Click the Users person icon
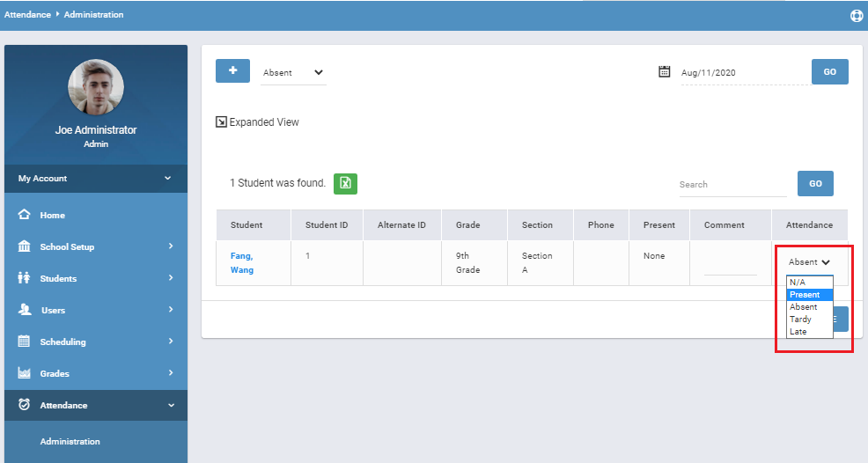This screenshot has height=463, width=868. (25, 310)
